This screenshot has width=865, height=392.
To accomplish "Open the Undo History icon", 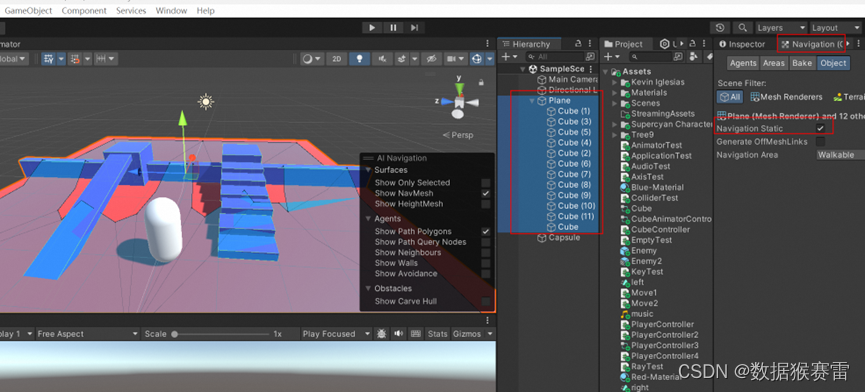I will pos(720,28).
